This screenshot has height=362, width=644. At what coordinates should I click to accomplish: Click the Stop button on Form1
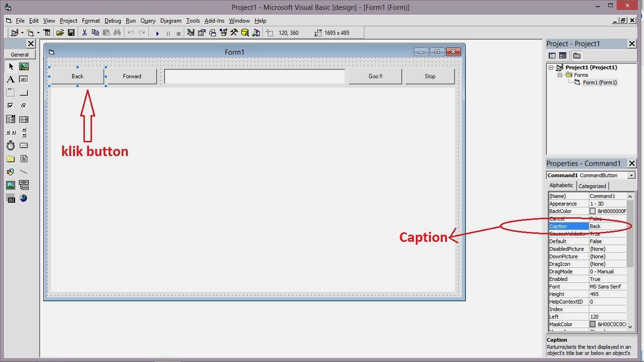[430, 76]
